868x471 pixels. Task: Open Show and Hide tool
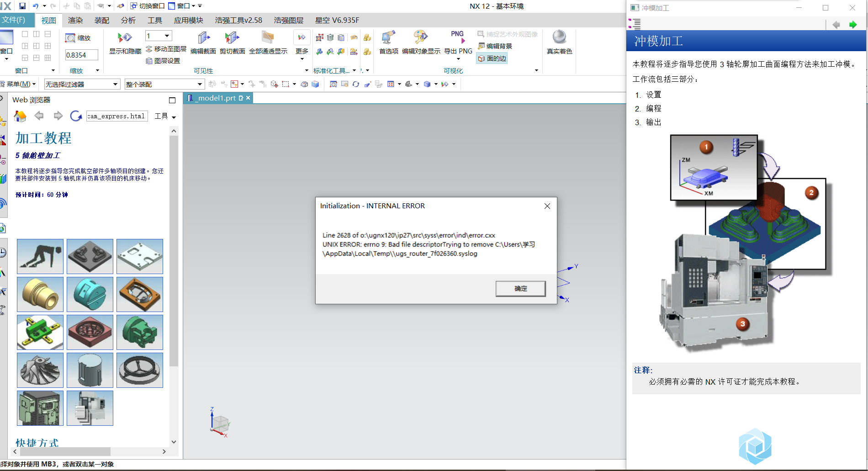point(125,43)
